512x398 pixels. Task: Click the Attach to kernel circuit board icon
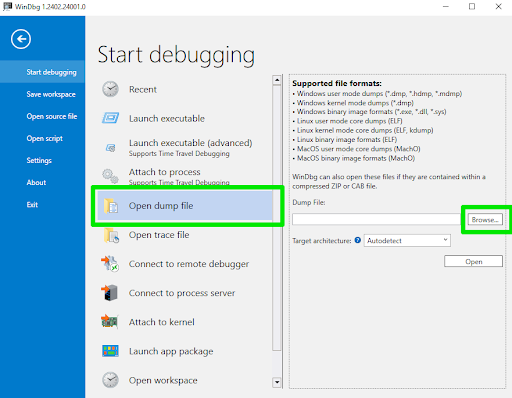click(110, 322)
